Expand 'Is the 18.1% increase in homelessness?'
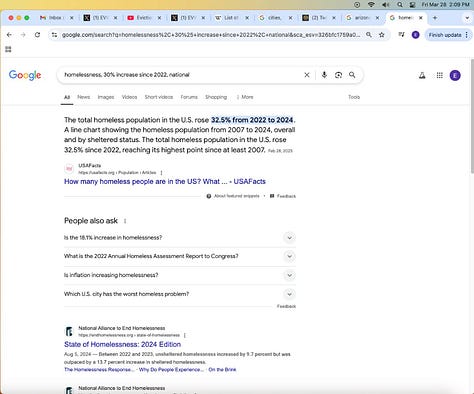Screen dimensions: 474x394 coord(180,238)
